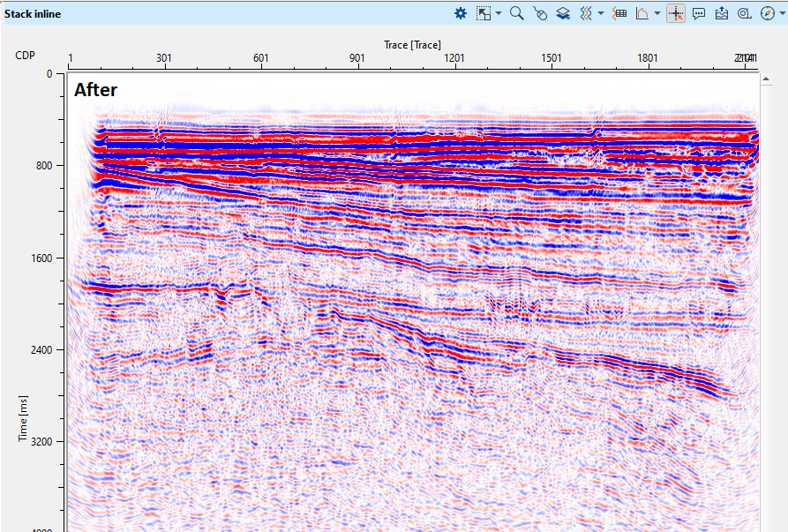Activate the magnifier zoom tool
The width and height of the screenshot is (788, 532).
(517, 13)
